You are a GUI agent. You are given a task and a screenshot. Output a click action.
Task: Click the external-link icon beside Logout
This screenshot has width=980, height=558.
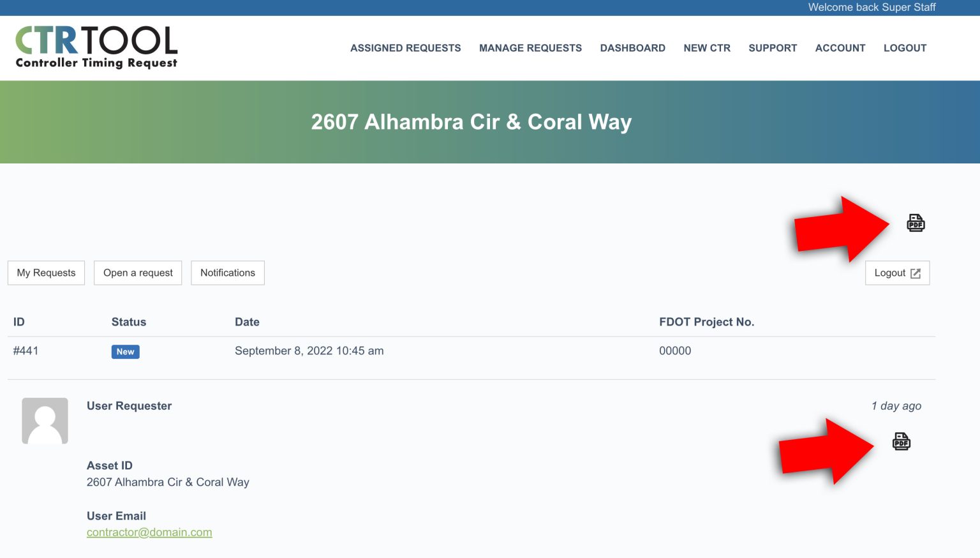click(916, 273)
